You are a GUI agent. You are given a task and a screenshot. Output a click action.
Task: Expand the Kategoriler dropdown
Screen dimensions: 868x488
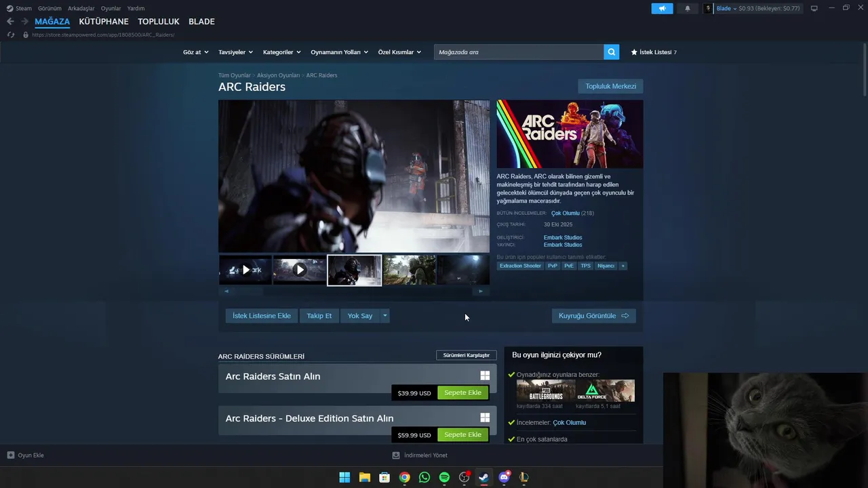281,52
